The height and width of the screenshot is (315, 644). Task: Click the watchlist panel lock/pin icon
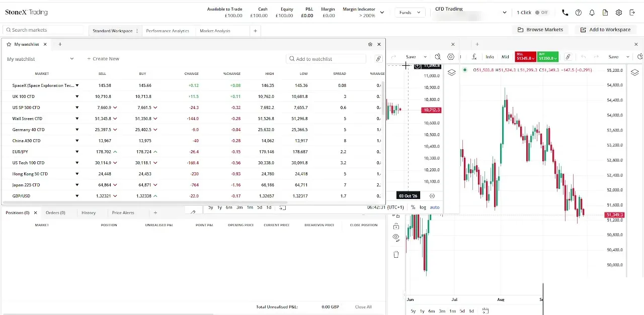click(370, 44)
